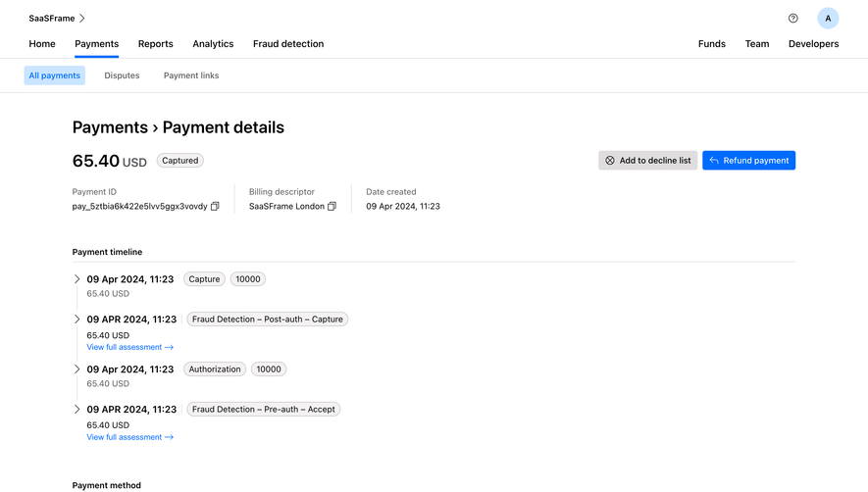Click Add to decline list button
This screenshot has height=492, width=868.
(x=647, y=161)
